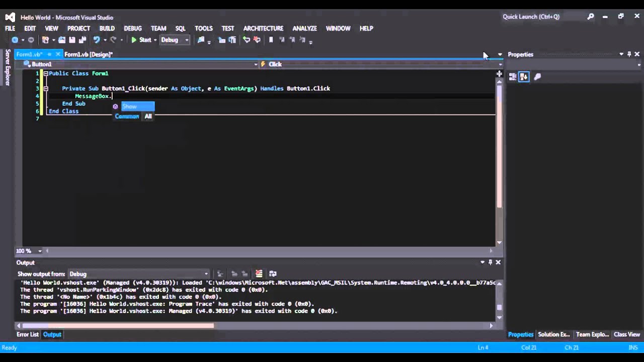
Task: Save the current file with the disk icon
Action: coord(72,40)
